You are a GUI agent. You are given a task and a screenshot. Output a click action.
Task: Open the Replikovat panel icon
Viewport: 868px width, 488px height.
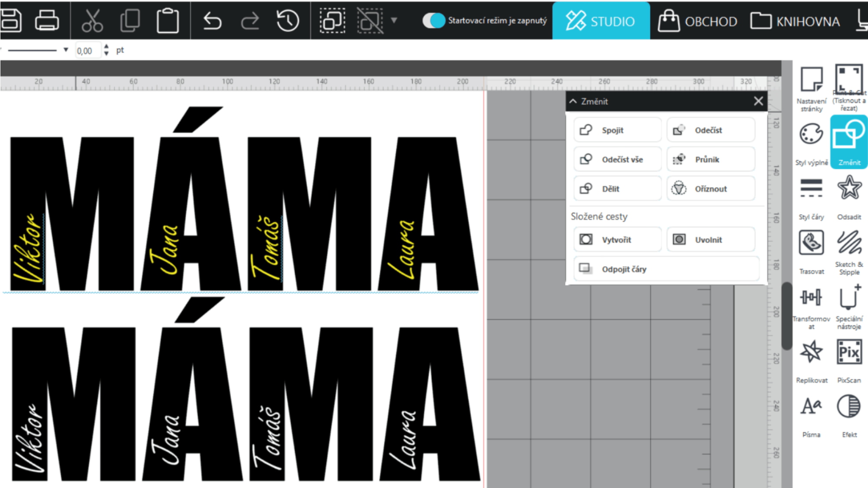tap(811, 352)
